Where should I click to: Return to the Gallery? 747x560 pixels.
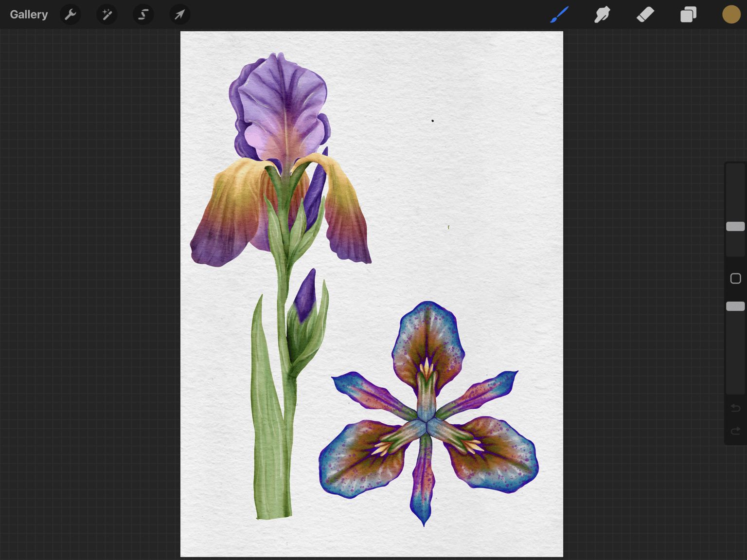29,15
